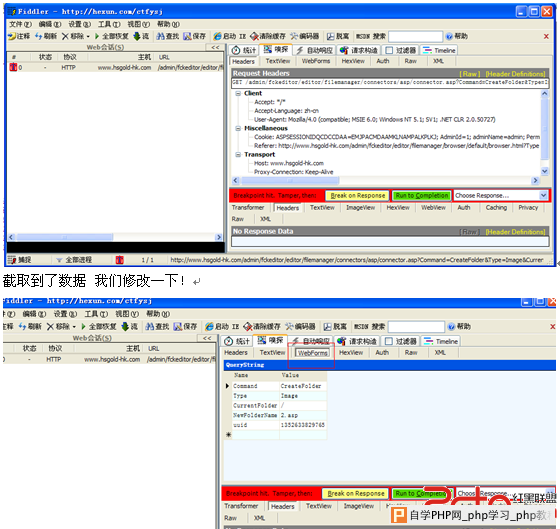Collapse the Miscellaneous headers tree node
Viewport: 560px width, 529px height.
click(x=238, y=128)
